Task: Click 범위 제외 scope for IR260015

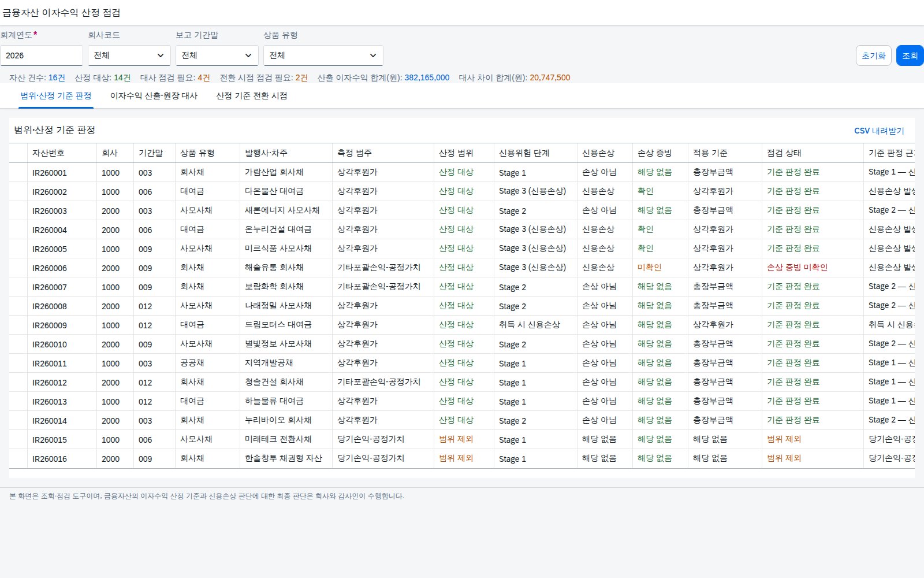Action: tap(456, 439)
